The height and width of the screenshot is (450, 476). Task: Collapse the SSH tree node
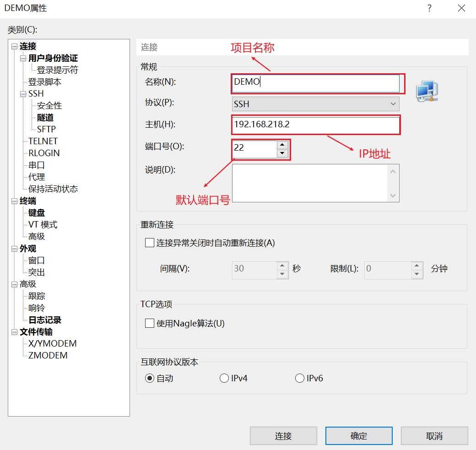[23, 94]
